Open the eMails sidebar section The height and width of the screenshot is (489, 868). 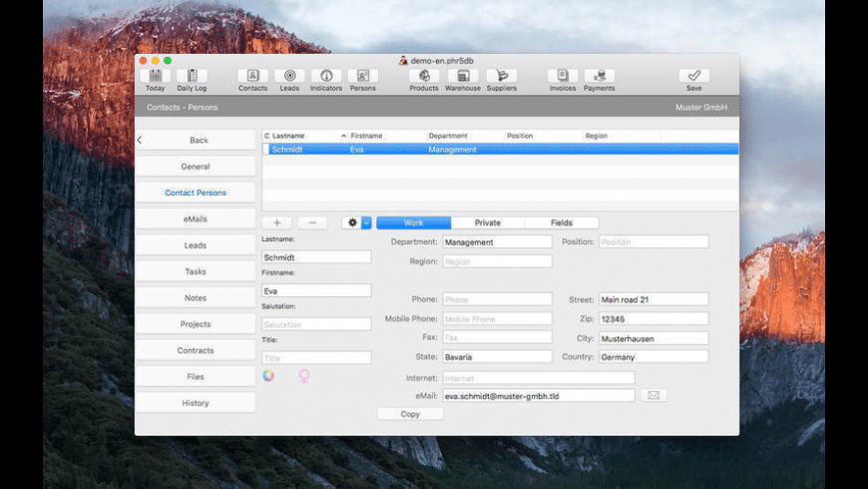[x=196, y=219]
